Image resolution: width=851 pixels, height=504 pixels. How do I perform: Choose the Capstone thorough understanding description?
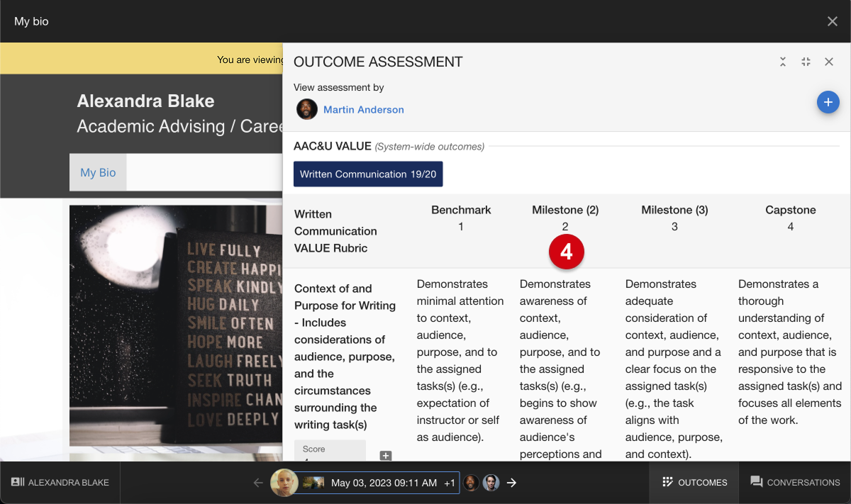(790, 352)
